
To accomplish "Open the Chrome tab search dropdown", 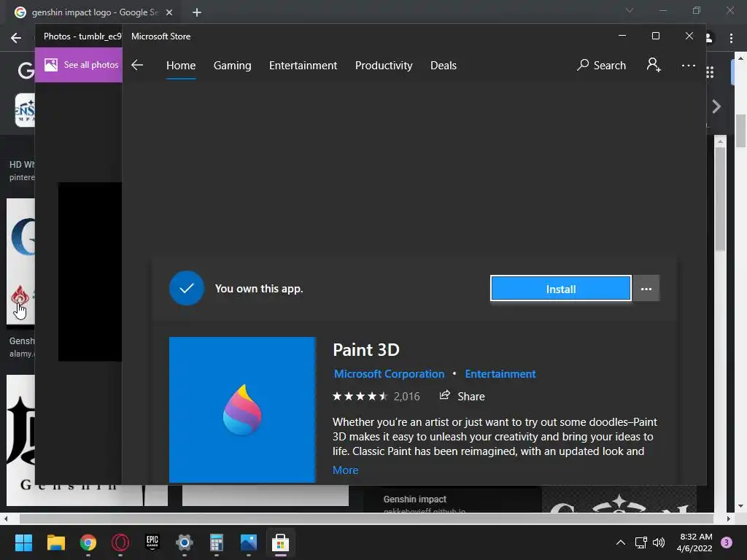I will (630, 10).
